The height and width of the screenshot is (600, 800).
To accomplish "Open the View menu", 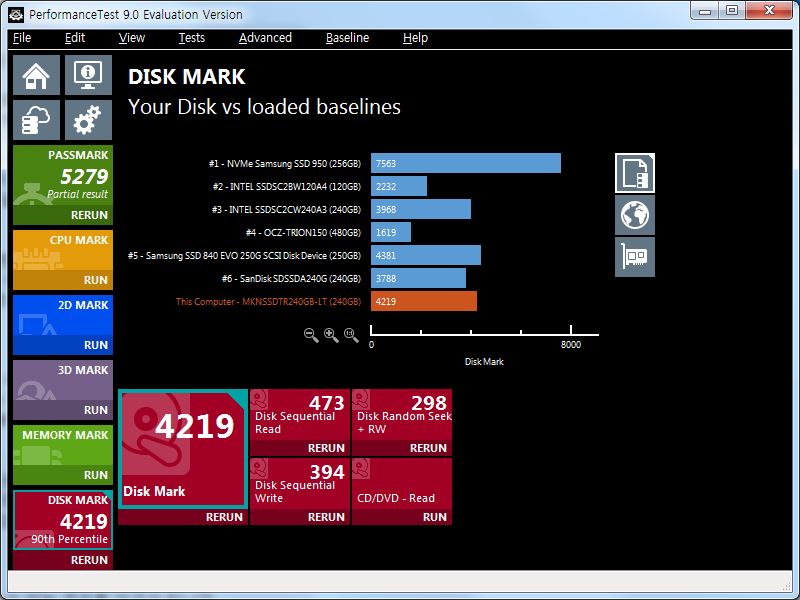I will pos(132,38).
